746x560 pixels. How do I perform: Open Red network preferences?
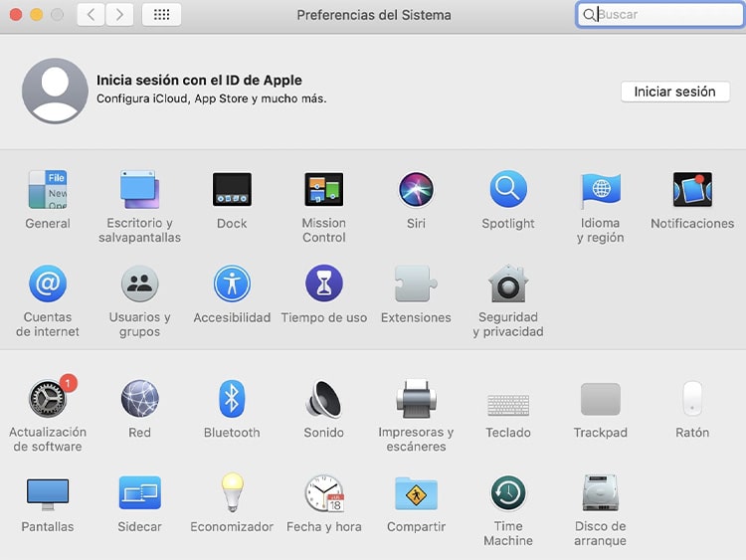pos(139,399)
